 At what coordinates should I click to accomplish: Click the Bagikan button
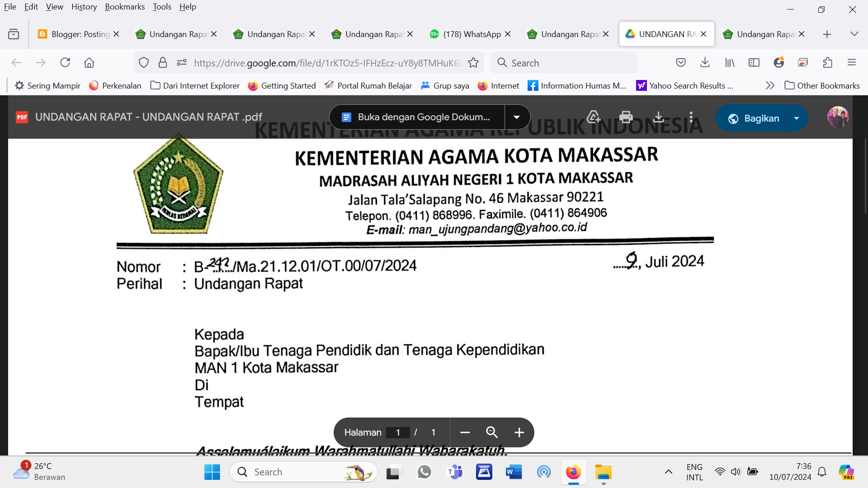[x=753, y=118]
